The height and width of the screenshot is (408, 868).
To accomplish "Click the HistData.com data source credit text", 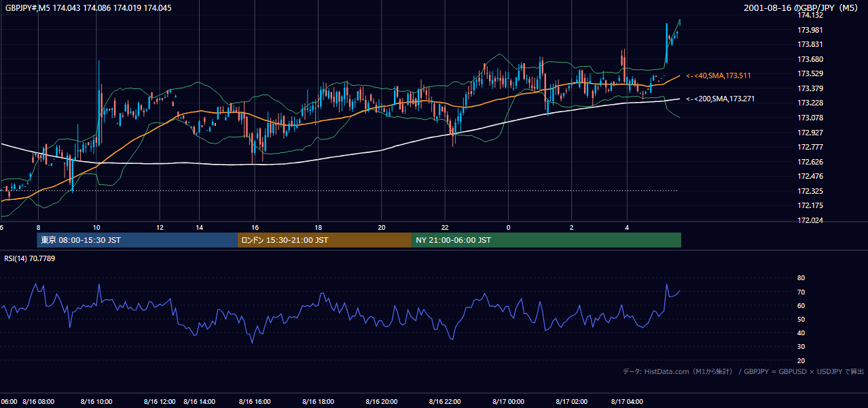I will click(744, 371).
